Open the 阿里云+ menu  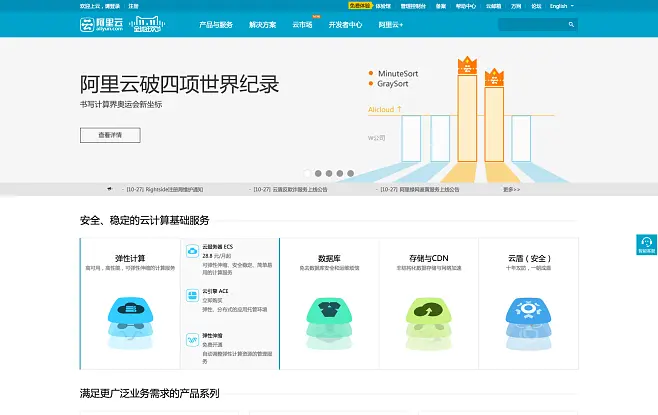(x=391, y=25)
